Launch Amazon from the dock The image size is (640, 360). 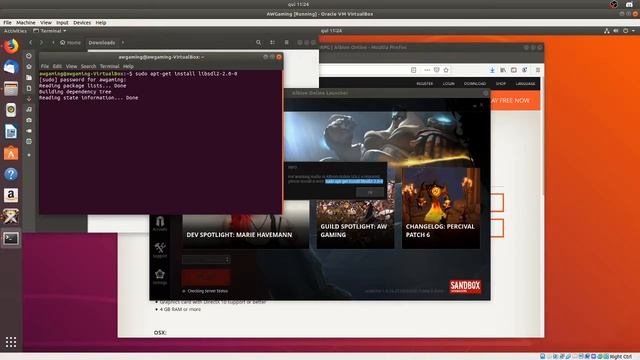point(11,196)
